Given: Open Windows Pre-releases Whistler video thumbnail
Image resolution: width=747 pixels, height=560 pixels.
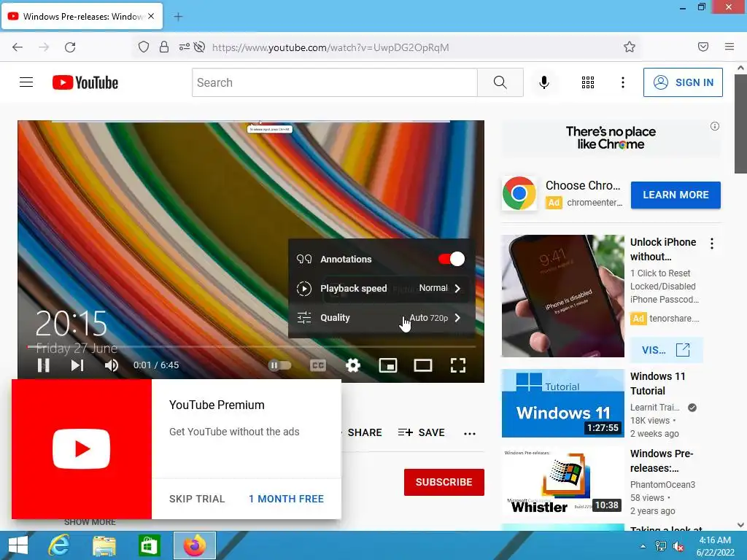Looking at the screenshot, I should [x=562, y=481].
